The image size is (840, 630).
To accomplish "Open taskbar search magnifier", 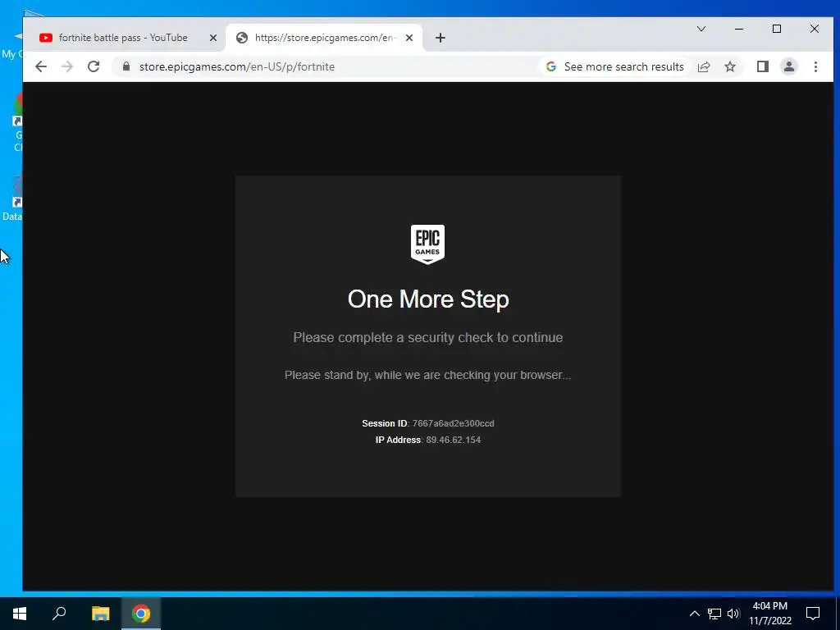I will pos(59,614).
